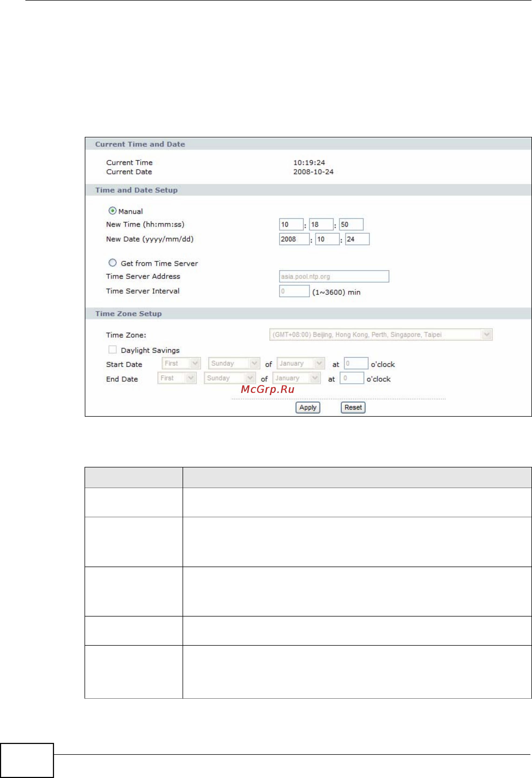Click the Time Zone Setup heading
Screen dimensions: 532x778
click(x=128, y=314)
